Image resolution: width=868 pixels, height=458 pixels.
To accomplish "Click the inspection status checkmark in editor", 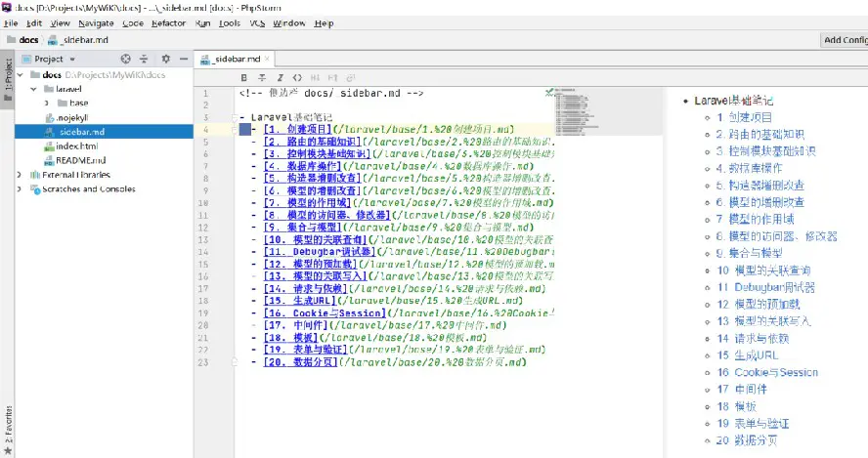I will (x=548, y=93).
